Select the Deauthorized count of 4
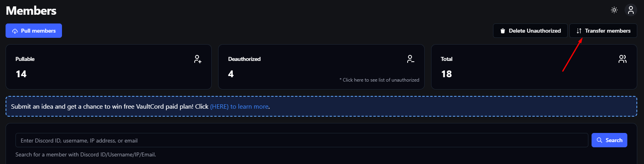This screenshot has width=644, height=164. tap(231, 74)
